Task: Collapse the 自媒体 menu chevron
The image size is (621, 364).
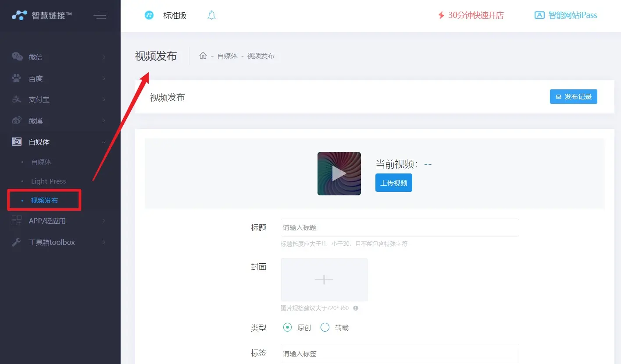Action: pyautogui.click(x=104, y=142)
